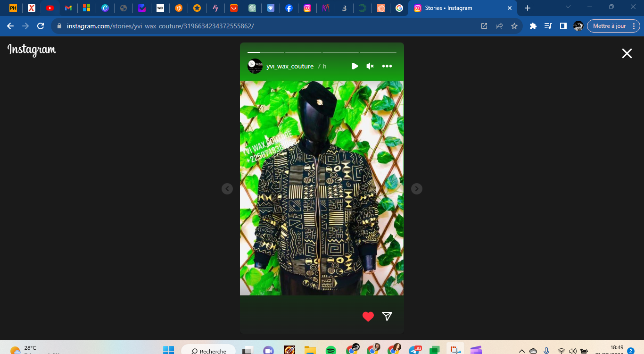Unmute the story audio

coord(370,66)
